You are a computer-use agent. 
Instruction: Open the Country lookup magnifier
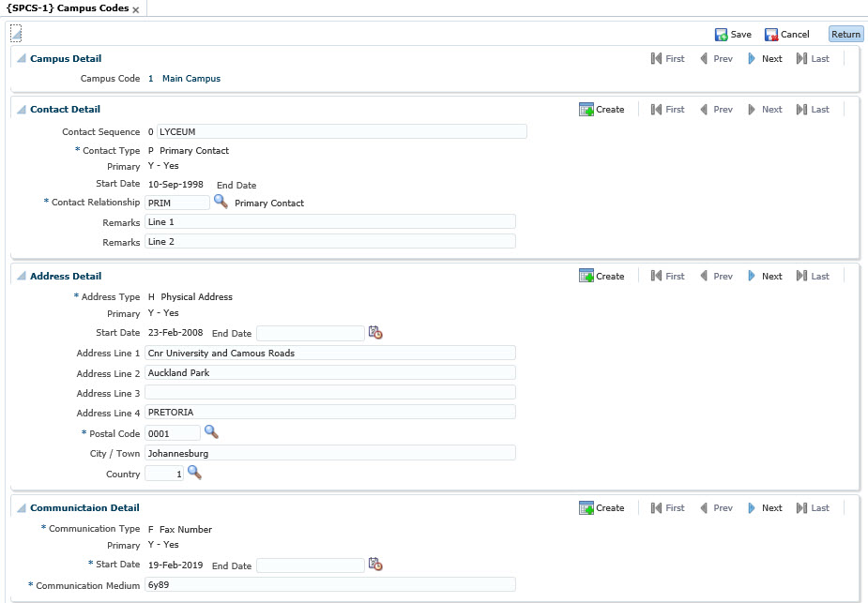[x=194, y=474]
